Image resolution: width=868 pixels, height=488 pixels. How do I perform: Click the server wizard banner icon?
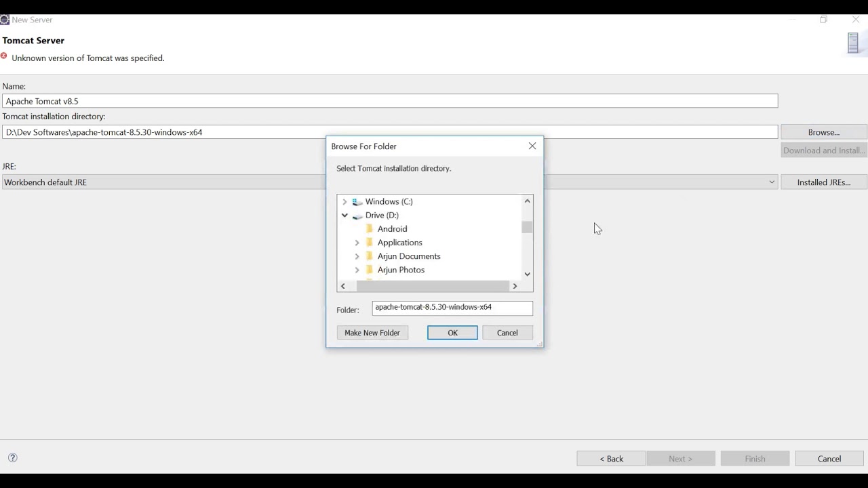coord(854,43)
